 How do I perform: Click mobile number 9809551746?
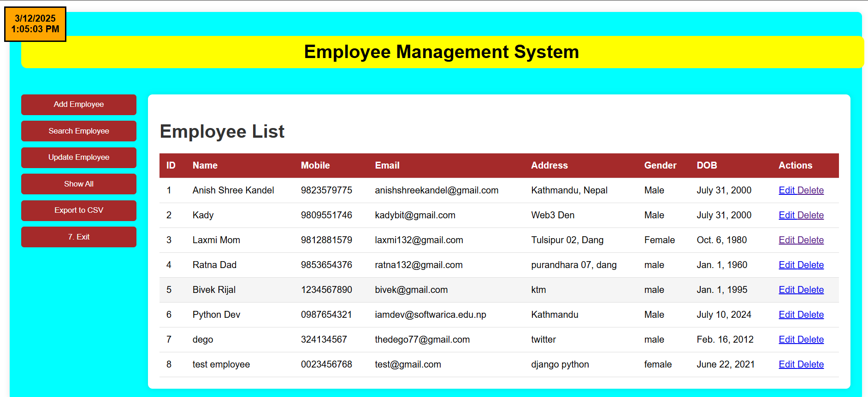326,215
